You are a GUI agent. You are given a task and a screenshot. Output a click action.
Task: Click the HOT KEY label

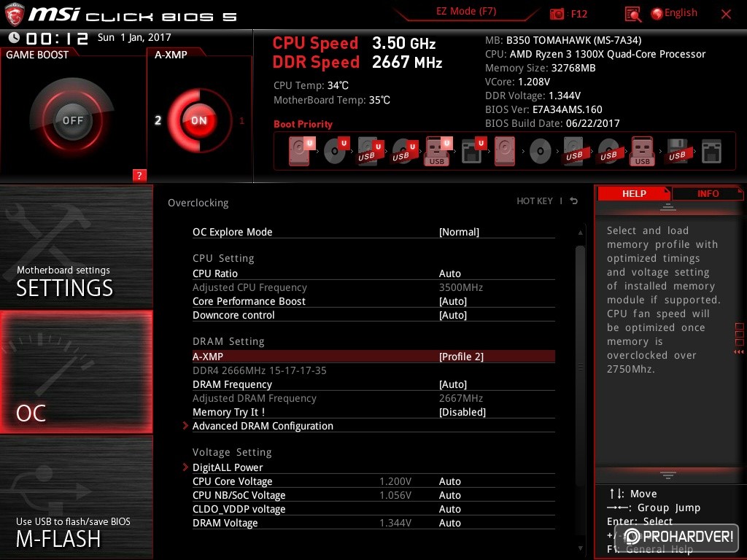tap(535, 201)
